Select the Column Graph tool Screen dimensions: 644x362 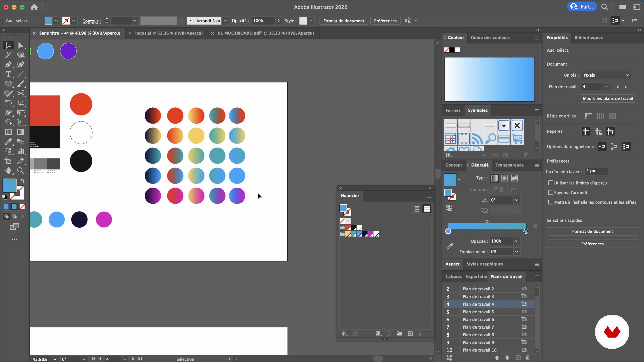coord(21,151)
